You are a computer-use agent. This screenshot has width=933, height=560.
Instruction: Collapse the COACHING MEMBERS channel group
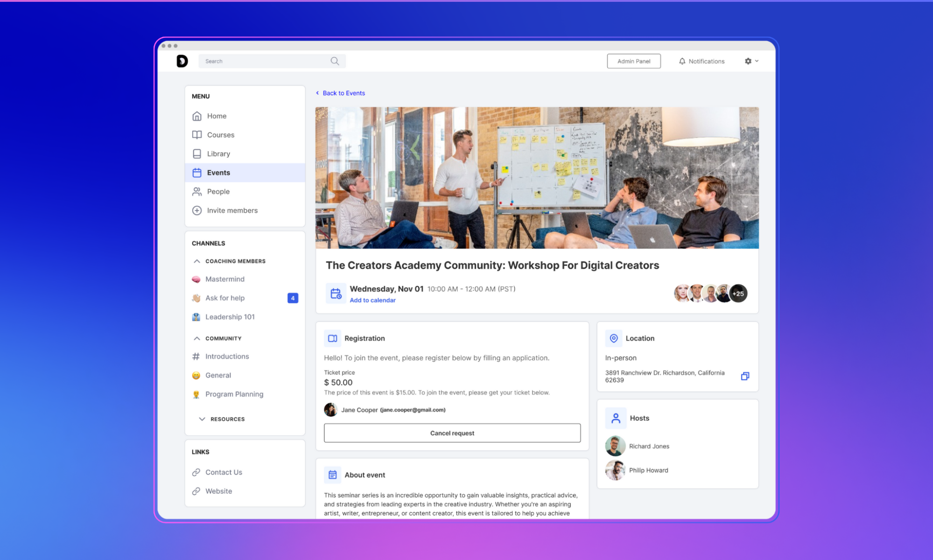click(196, 261)
